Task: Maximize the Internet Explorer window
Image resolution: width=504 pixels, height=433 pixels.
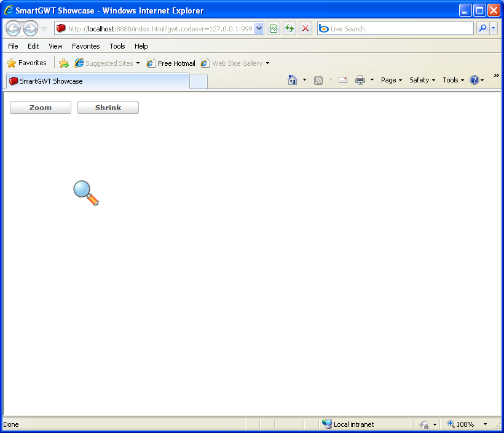Action: point(479,10)
